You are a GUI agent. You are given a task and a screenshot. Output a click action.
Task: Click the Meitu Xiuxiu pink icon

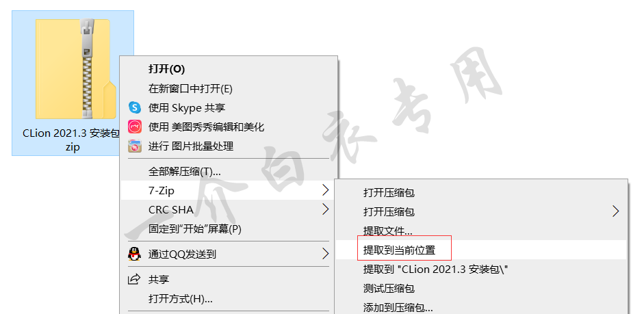tap(135, 127)
